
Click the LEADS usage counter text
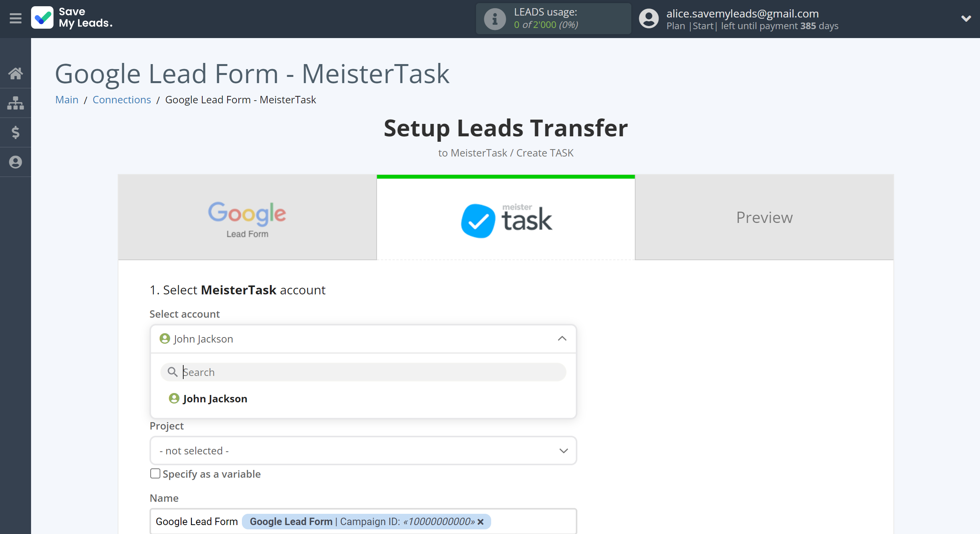coord(546,25)
